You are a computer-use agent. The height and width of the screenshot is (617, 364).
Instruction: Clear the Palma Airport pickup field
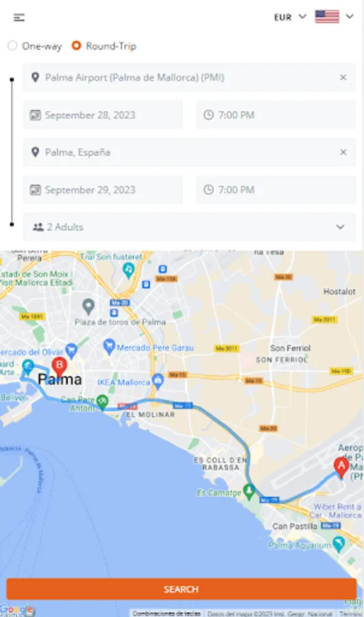343,77
